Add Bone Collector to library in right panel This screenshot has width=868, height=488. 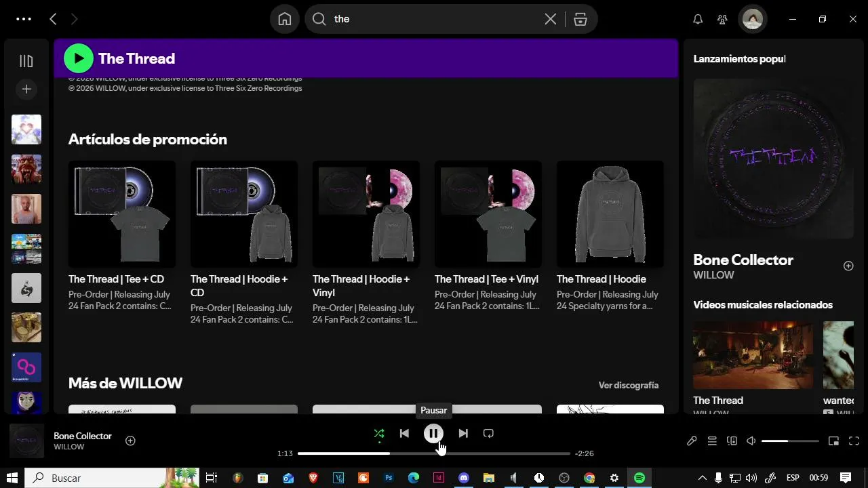pyautogui.click(x=848, y=266)
